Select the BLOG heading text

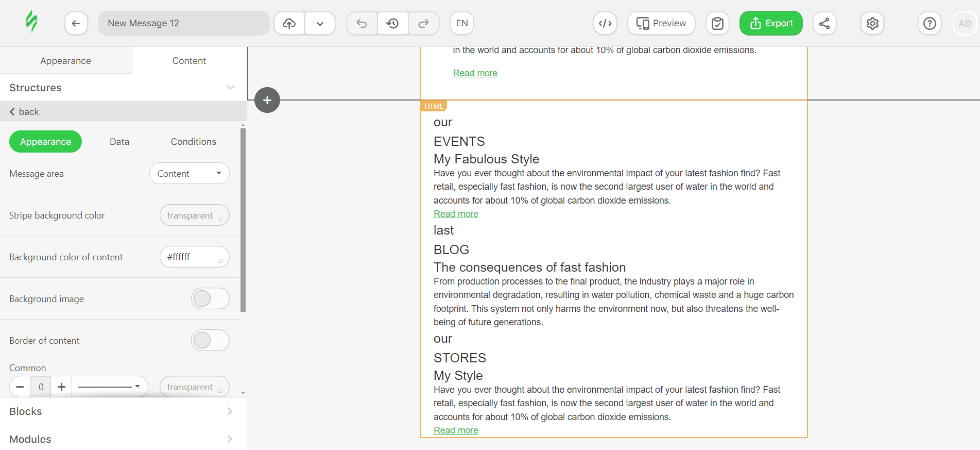pos(451,249)
